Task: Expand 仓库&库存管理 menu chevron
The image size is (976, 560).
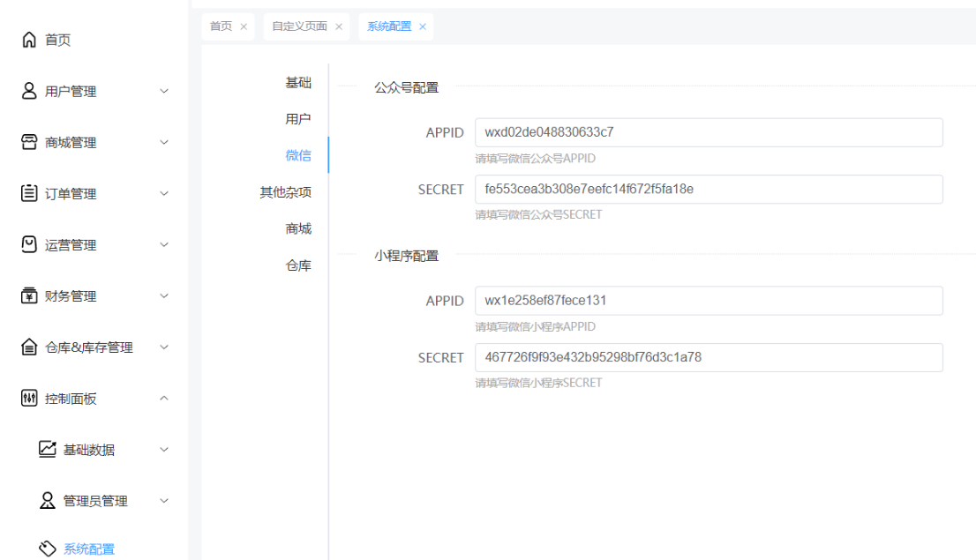Action: click(164, 347)
